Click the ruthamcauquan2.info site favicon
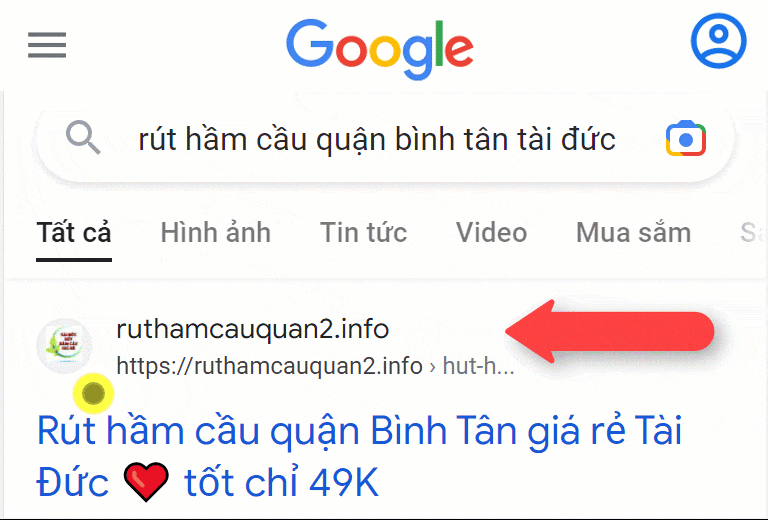The image size is (768, 520). pyautogui.click(x=64, y=345)
